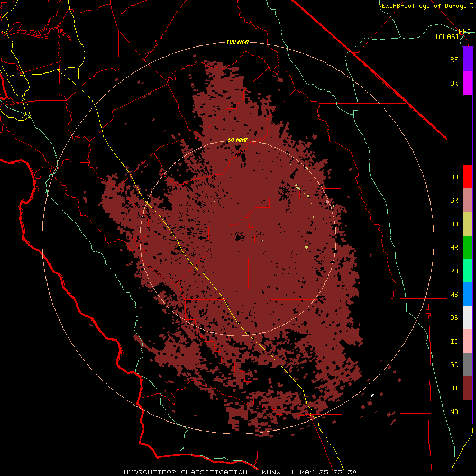Image resolution: width=476 pixels, height=476 pixels.
Task: Click the BI legend label
Action: click(x=454, y=388)
